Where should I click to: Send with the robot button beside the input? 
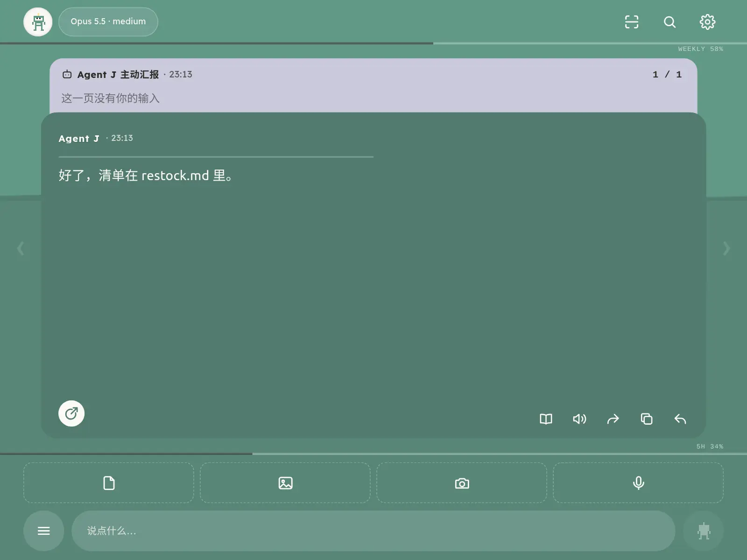[x=704, y=531]
